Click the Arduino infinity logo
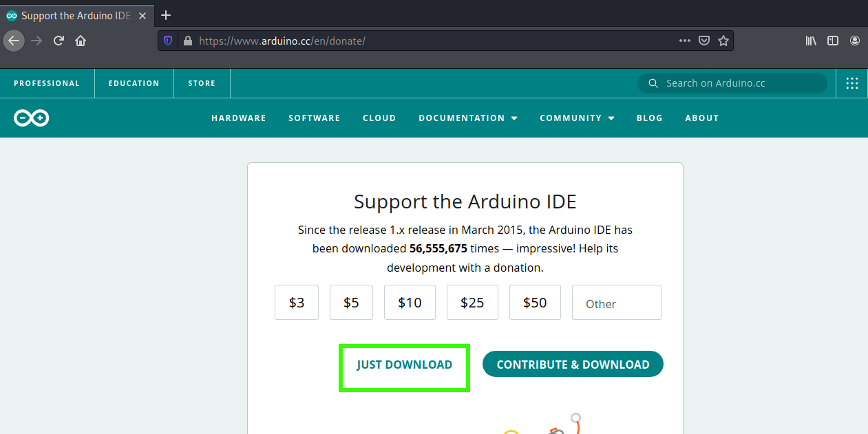Viewport: 868px width, 434px height. pos(31,118)
